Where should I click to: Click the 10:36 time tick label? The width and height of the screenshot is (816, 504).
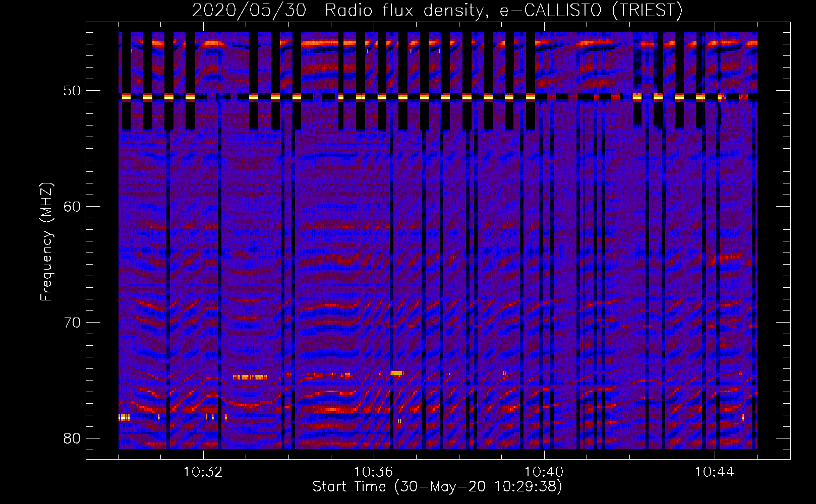374,472
